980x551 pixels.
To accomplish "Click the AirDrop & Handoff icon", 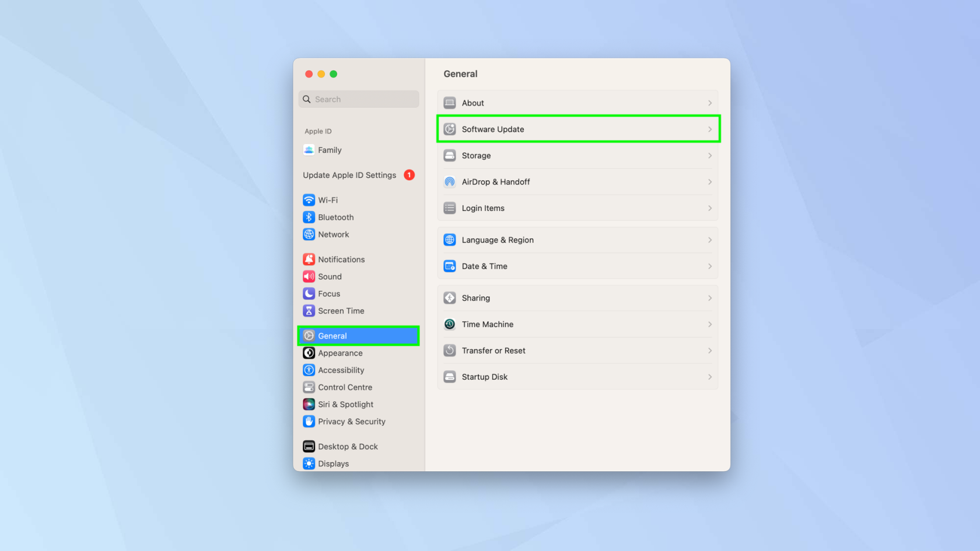I will click(449, 182).
